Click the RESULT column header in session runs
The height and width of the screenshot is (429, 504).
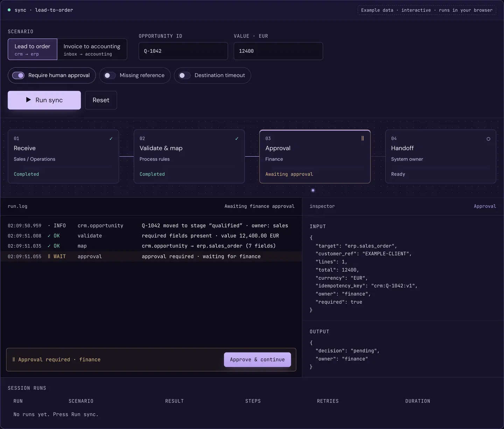tap(174, 401)
